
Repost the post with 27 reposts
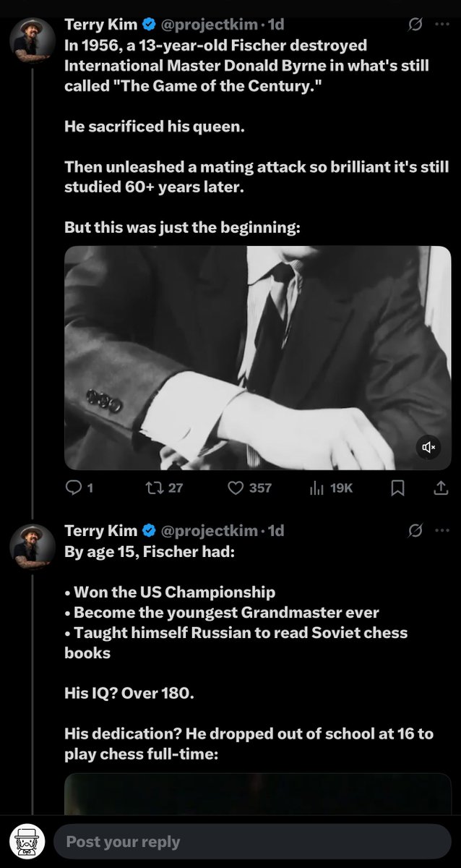(155, 488)
